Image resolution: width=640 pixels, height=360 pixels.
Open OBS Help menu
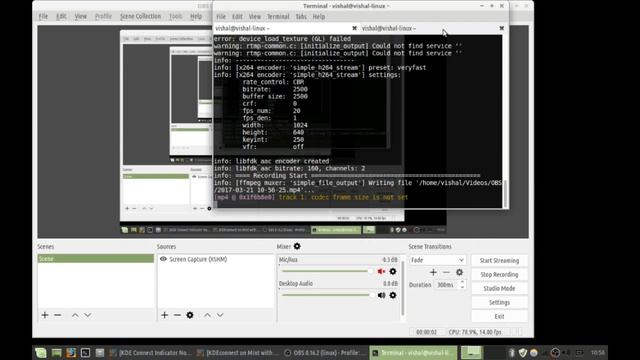pos(196,16)
